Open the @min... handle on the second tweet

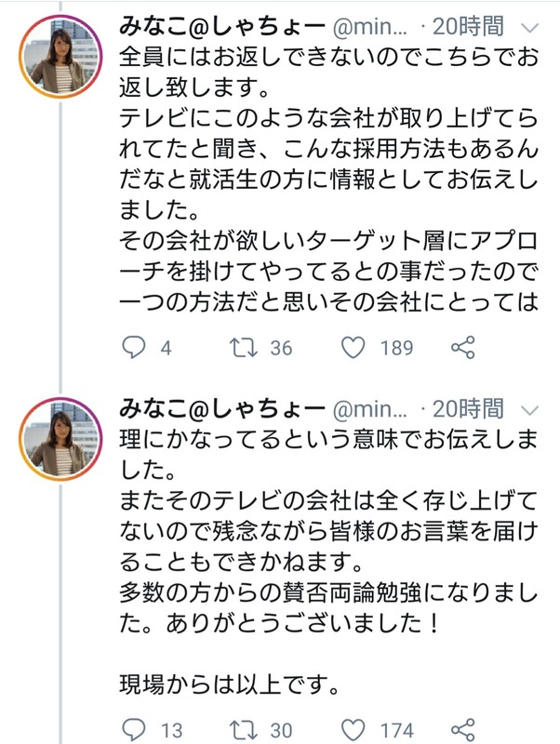click(370, 410)
